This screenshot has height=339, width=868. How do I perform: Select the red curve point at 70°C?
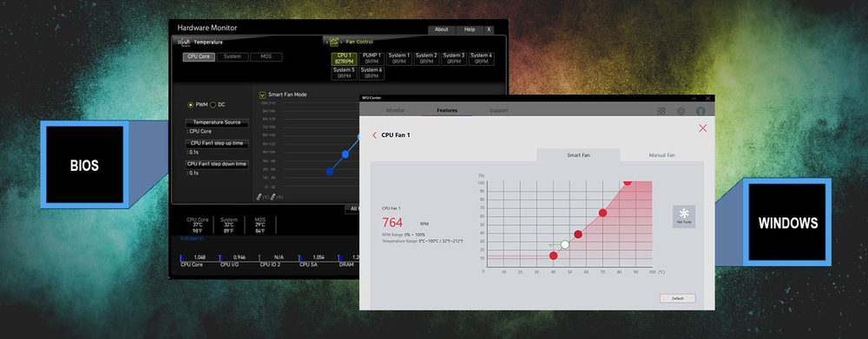point(603,213)
